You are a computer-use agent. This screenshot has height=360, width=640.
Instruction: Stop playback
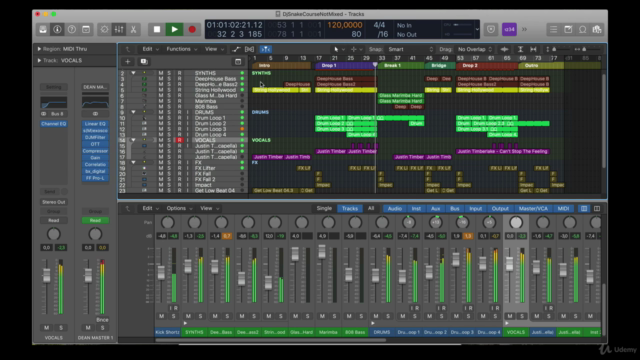point(157,29)
